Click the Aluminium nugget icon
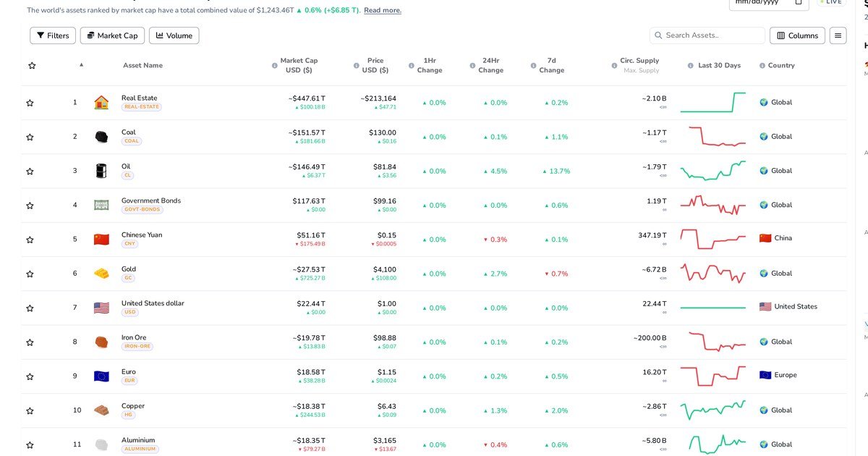 [101, 444]
